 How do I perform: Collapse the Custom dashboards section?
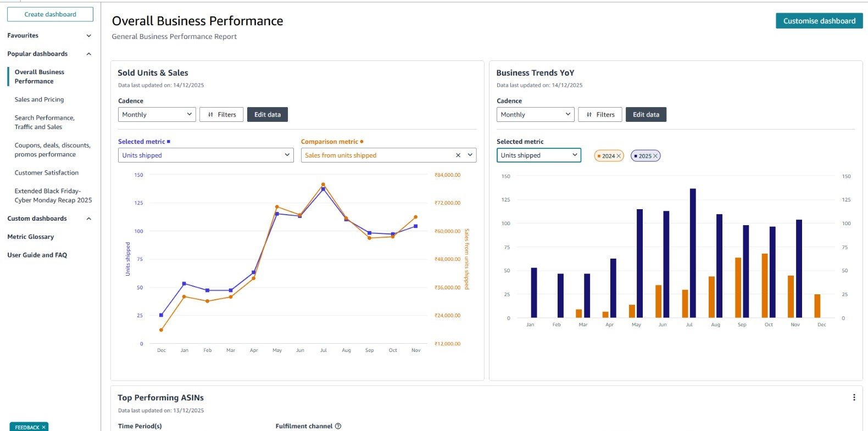(89, 219)
